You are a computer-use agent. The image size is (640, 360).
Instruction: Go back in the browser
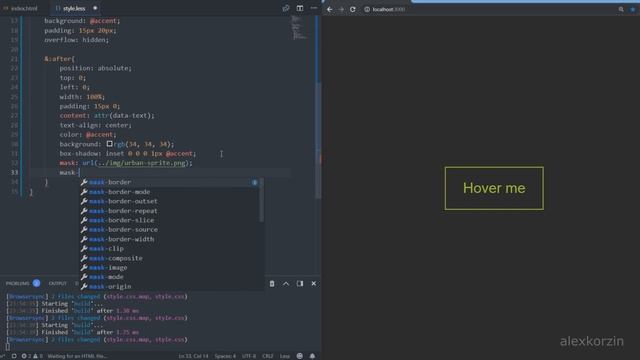[329, 9]
